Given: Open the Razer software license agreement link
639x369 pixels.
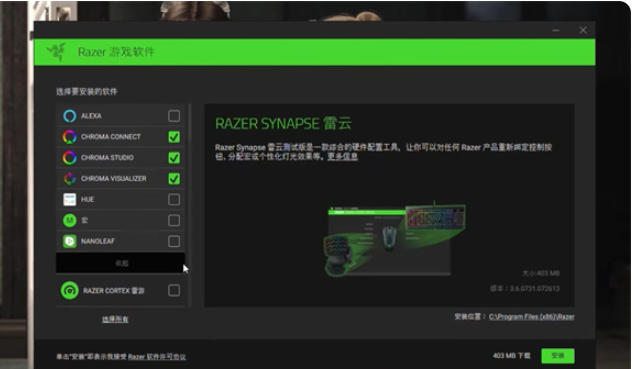Looking at the screenshot, I should (x=157, y=357).
